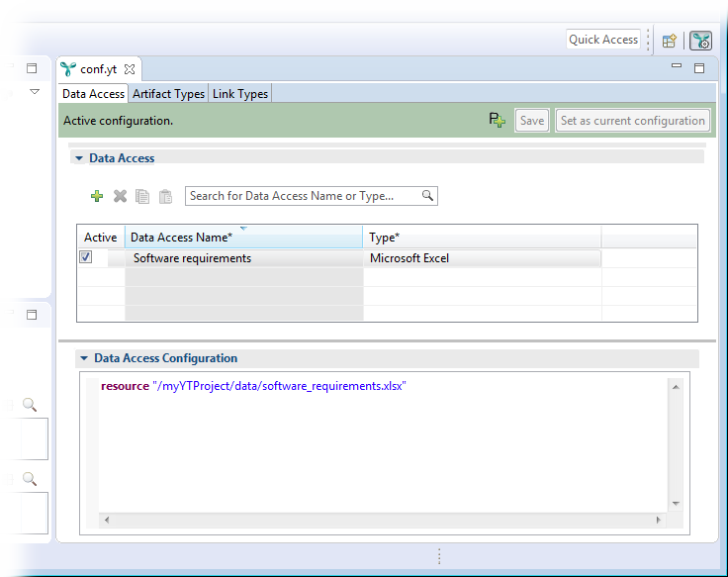Click configuration editor scroll down arrow
728x577 pixels.
coord(676,504)
